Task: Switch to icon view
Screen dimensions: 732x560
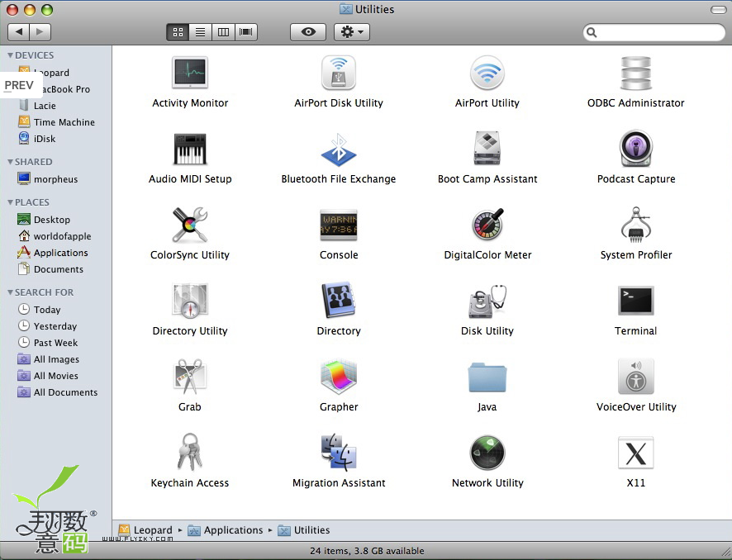Action: [178, 31]
